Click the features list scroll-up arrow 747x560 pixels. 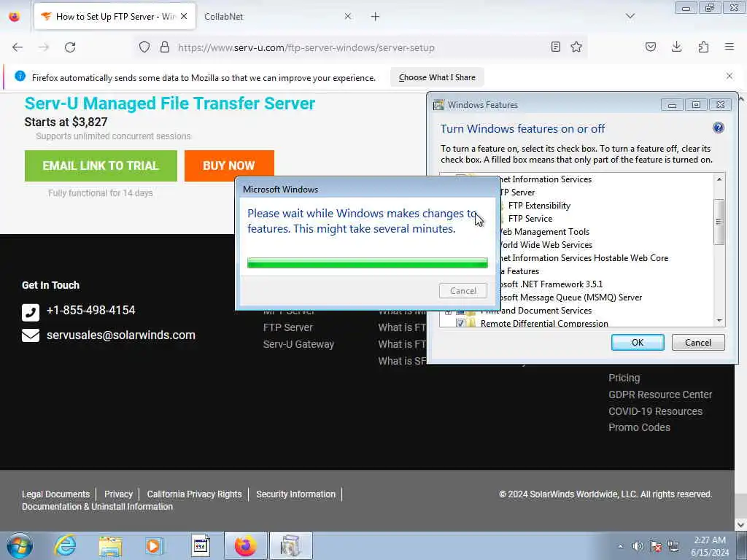click(x=719, y=179)
